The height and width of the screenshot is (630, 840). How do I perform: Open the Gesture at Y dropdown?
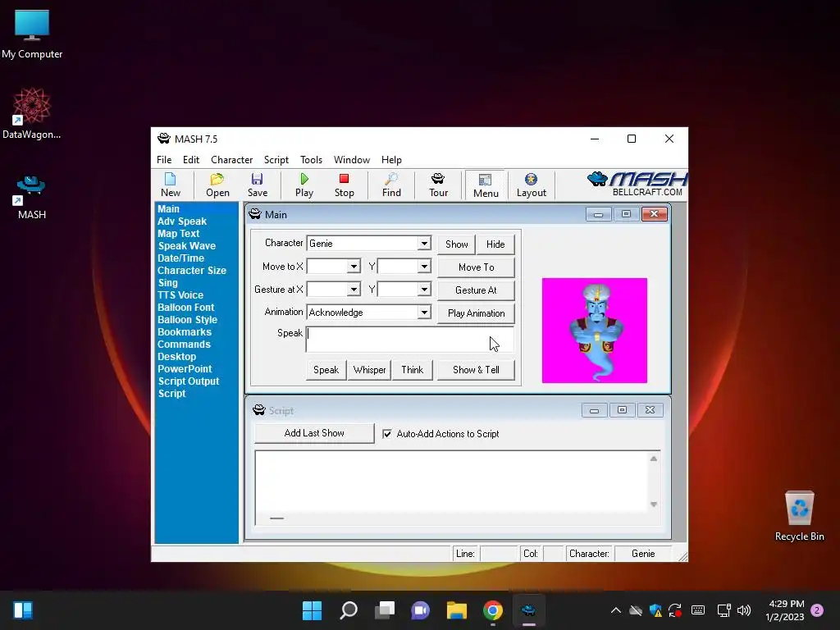(x=424, y=290)
